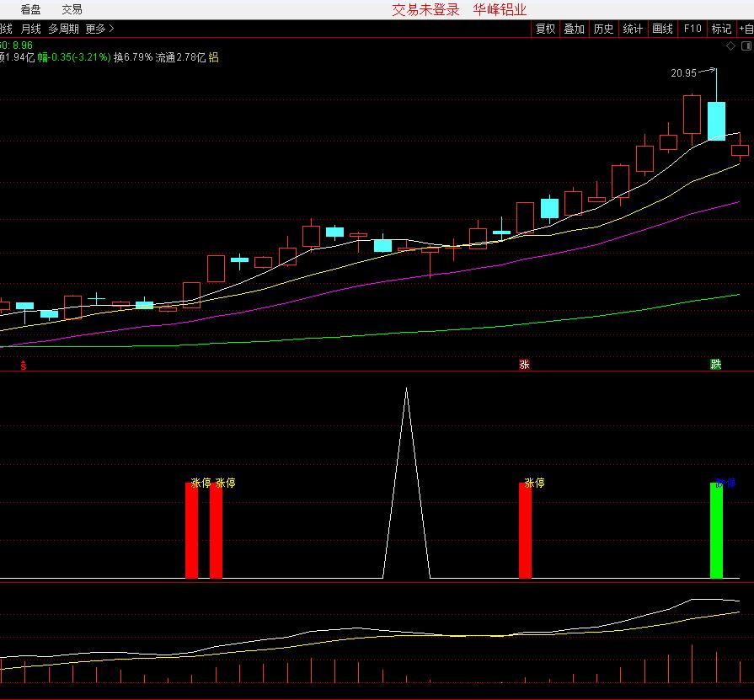Switch to 月线 monthly chart tab

coord(30,29)
